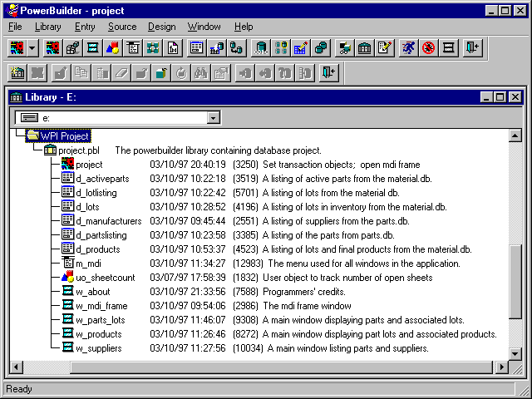Click the horizontal scrollbar right arrow

[x=501, y=367]
